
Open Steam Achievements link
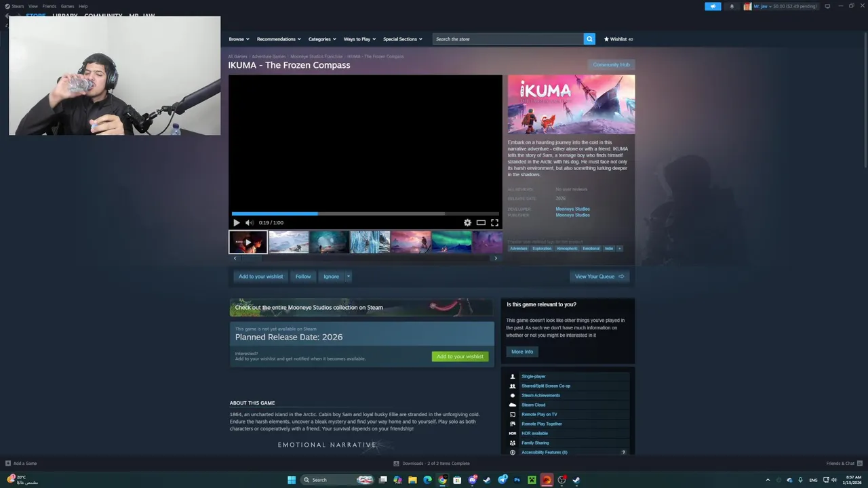(540, 395)
